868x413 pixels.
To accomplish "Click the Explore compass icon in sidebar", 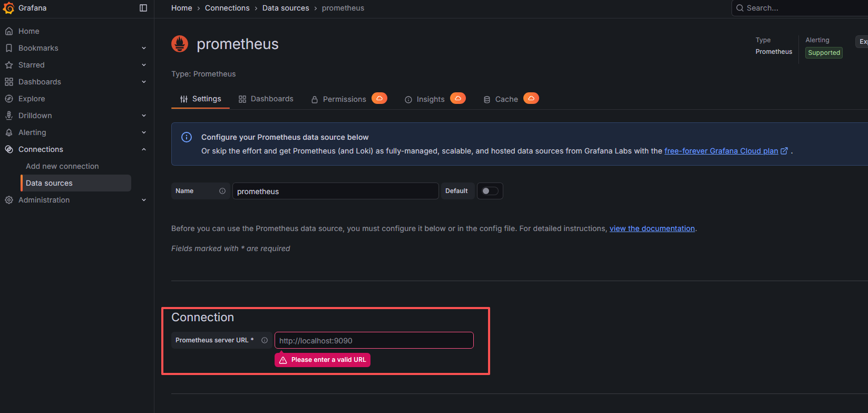I will point(9,99).
